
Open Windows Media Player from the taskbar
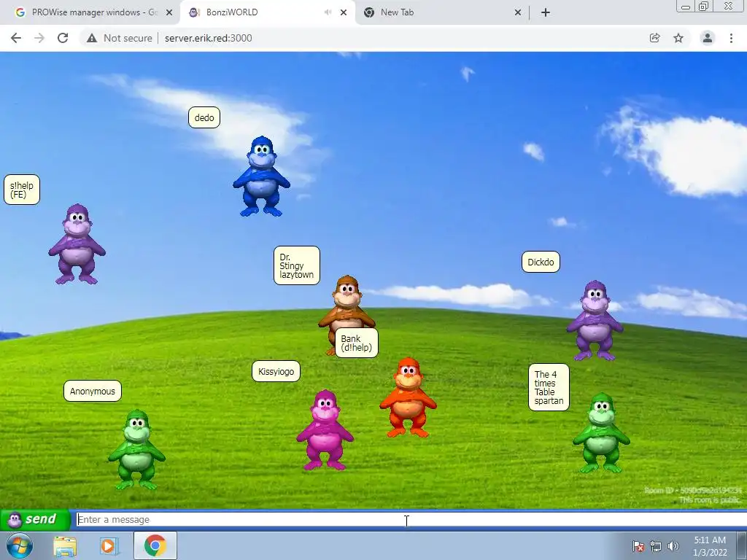[109, 545]
